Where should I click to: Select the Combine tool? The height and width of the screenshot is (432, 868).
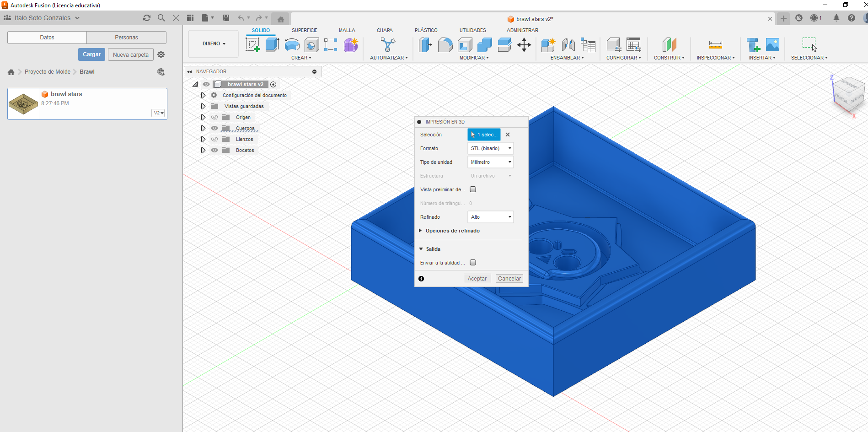[484, 45]
